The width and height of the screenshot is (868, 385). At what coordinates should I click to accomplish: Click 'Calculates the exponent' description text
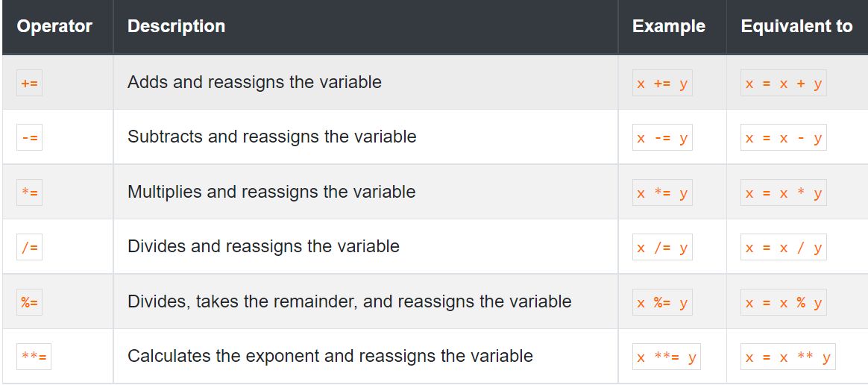coord(330,356)
